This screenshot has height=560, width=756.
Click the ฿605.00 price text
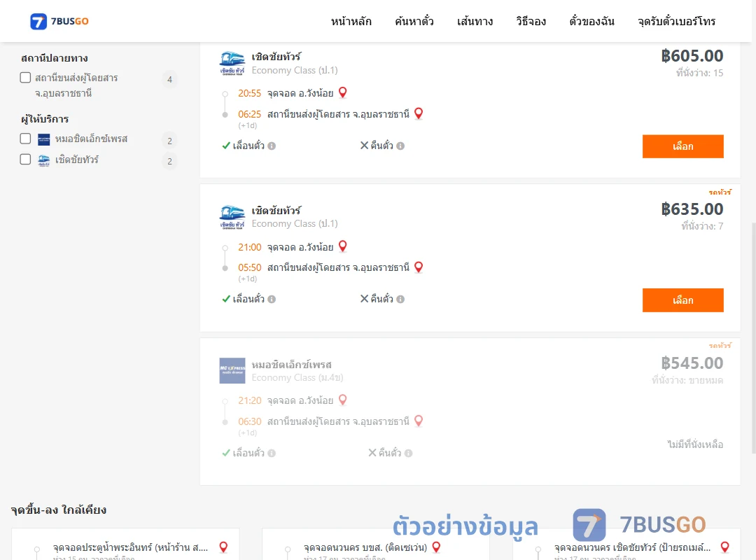tap(692, 56)
